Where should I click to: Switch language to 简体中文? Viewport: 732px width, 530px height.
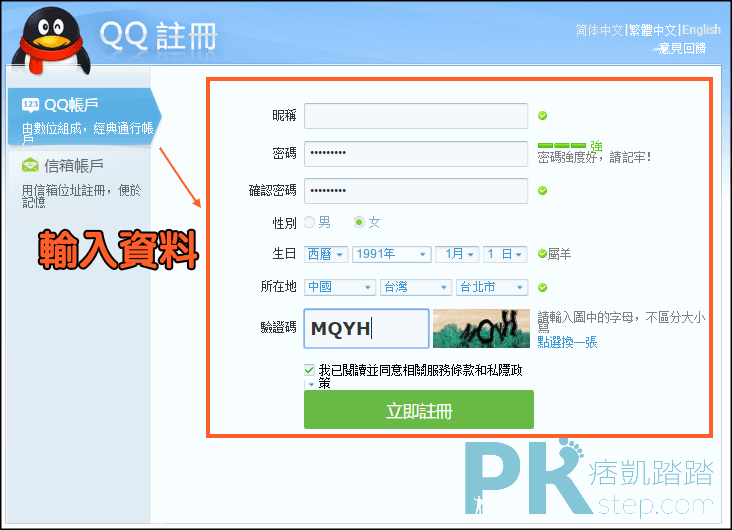tap(599, 30)
